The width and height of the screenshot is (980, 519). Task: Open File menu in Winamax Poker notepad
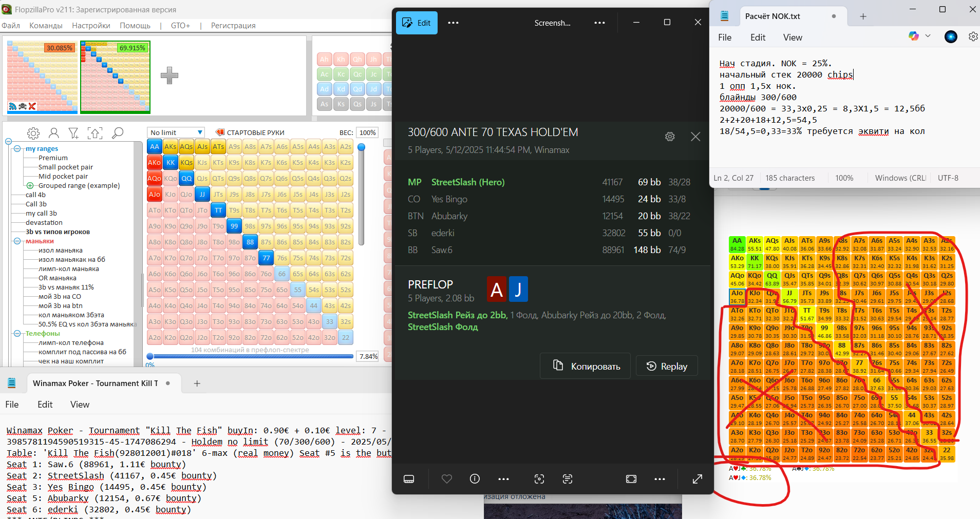(x=12, y=405)
